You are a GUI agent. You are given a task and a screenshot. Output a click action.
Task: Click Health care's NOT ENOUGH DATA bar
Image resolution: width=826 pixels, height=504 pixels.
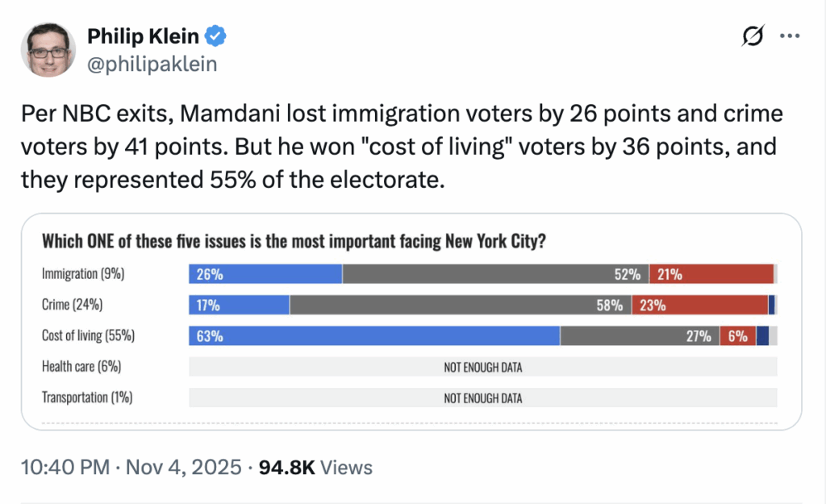[482, 367]
